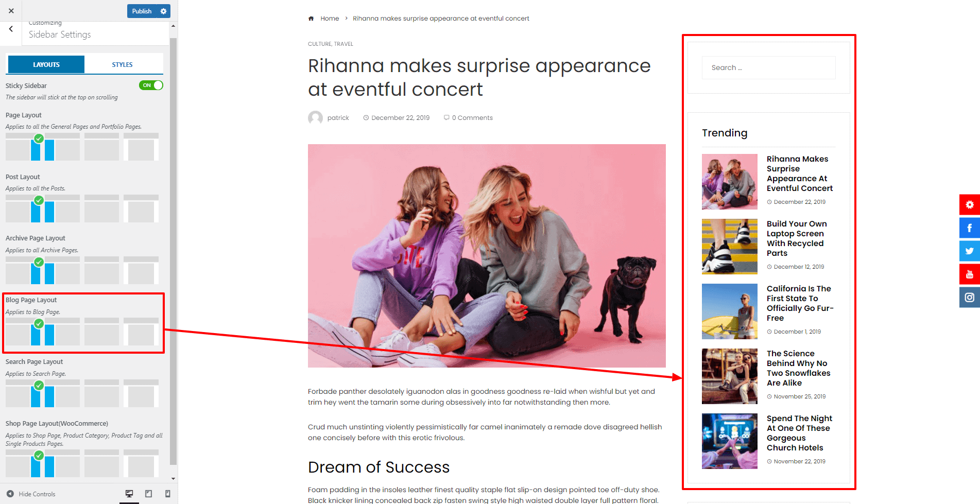This screenshot has width=980, height=504.
Task: Open the Twitter social side button
Action: click(x=969, y=251)
